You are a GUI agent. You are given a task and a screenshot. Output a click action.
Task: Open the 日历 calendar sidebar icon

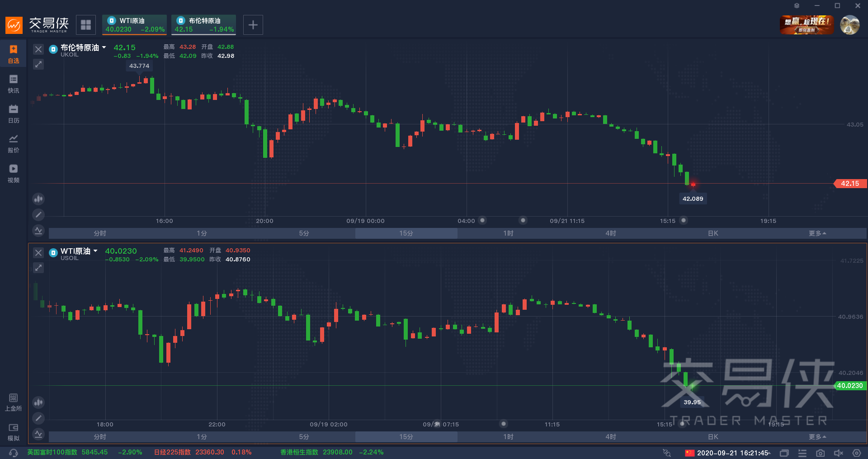click(x=14, y=114)
